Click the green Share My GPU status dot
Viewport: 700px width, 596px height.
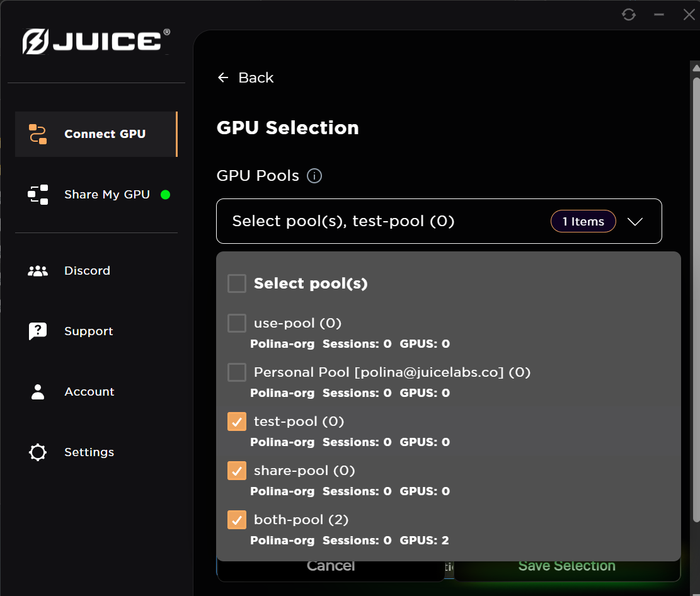tap(165, 195)
